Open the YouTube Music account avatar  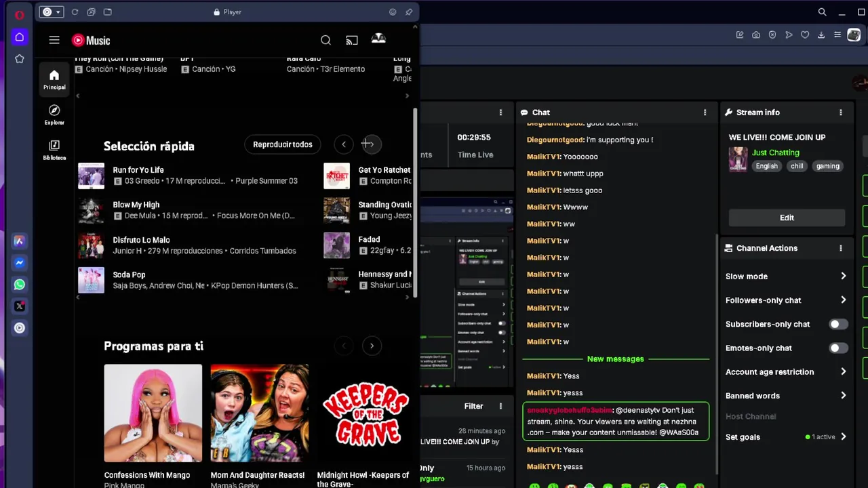378,39
